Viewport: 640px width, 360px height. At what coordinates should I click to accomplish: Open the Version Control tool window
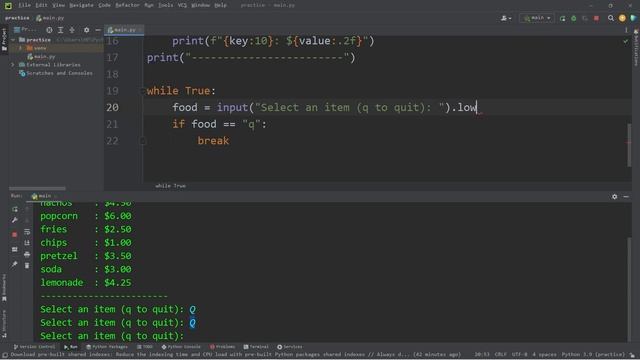click(34, 347)
